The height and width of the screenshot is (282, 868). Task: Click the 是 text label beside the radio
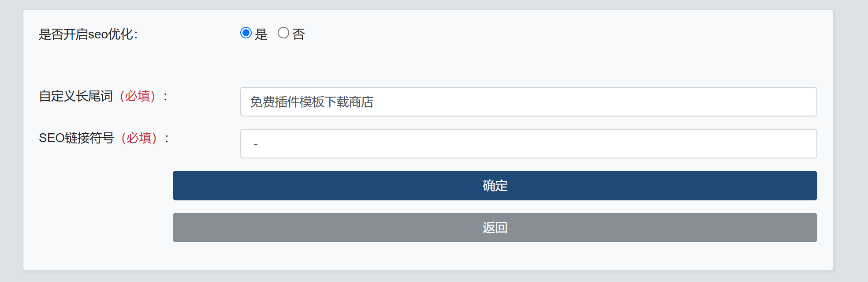(261, 34)
